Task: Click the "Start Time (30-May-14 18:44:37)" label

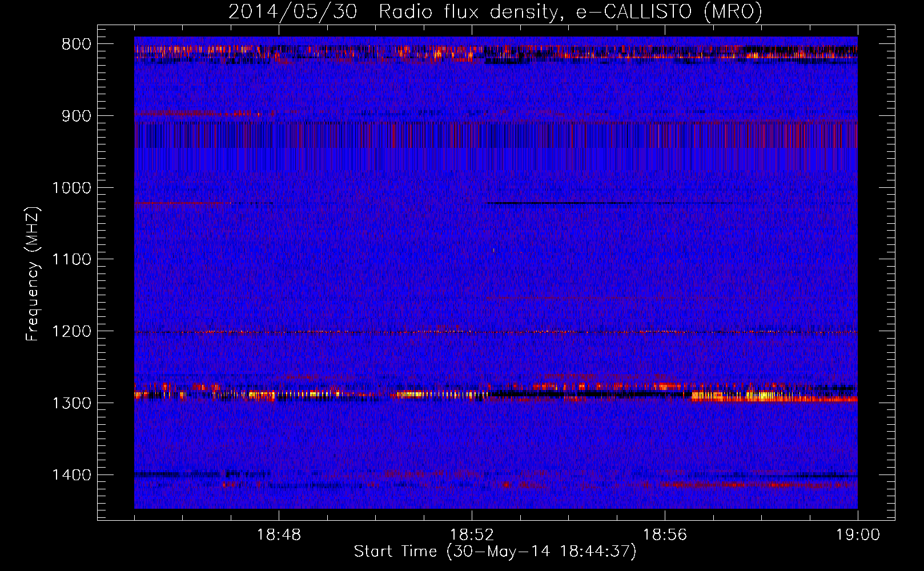Action: coord(495,552)
